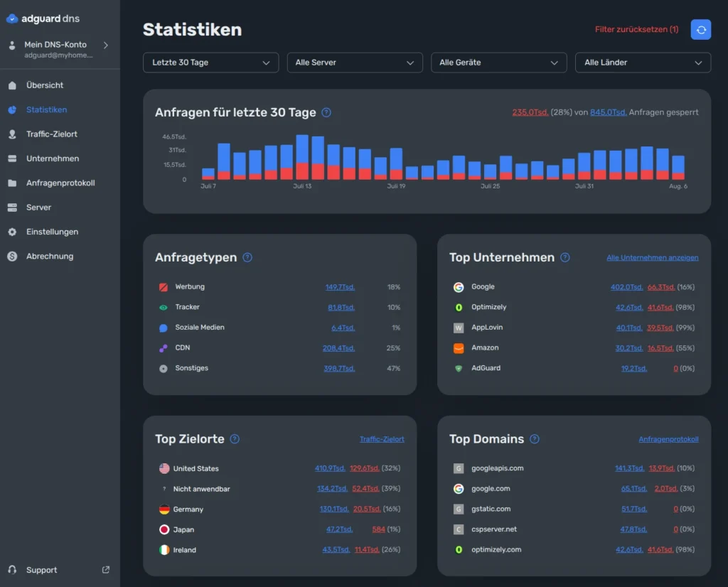Image resolution: width=728 pixels, height=587 pixels.
Task: Click the google.com domain favicon
Action: [x=459, y=489]
